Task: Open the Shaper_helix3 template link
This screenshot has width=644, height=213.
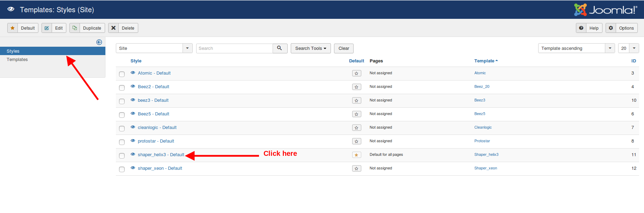Action: pos(486,154)
